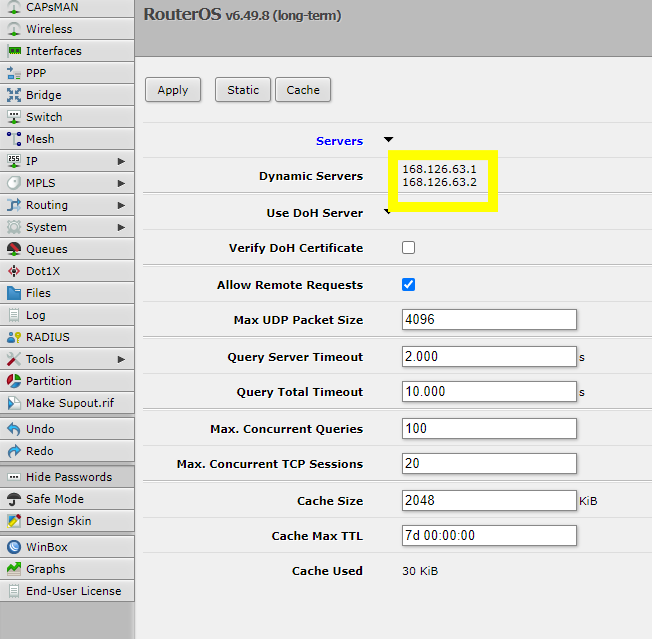The width and height of the screenshot is (652, 639).
Task: Click the Graphs chart icon
Action: 14,570
